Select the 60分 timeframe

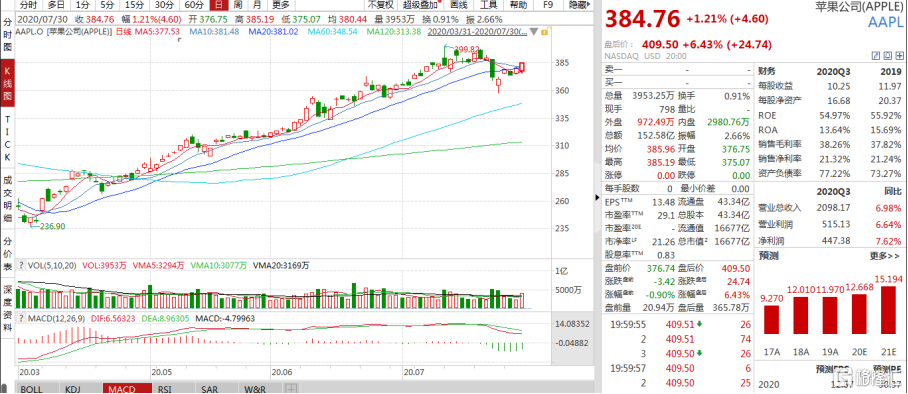(194, 5)
